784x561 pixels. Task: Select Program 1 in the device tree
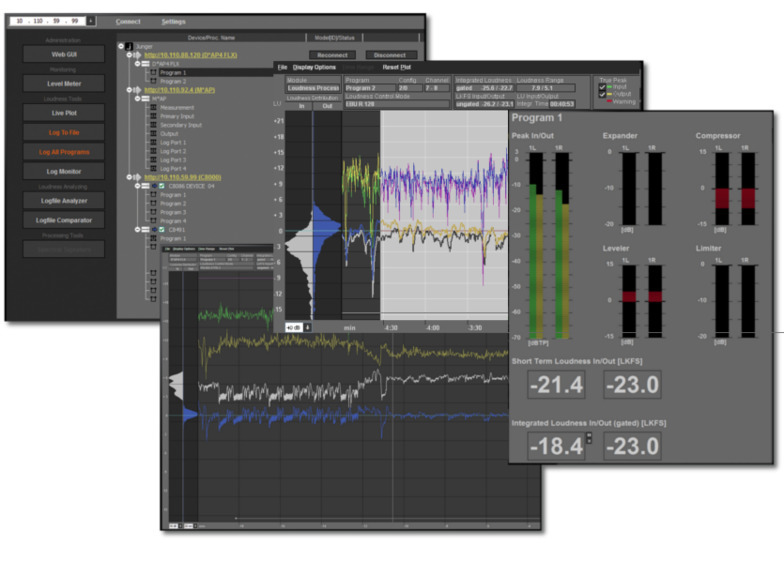[x=176, y=73]
